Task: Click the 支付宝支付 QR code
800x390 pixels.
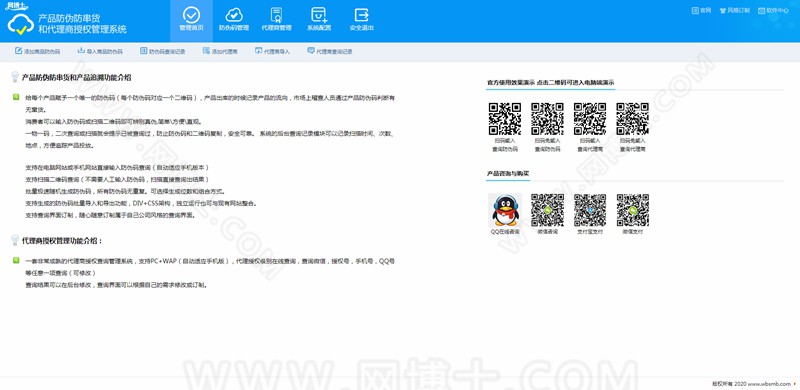Action: [590, 210]
